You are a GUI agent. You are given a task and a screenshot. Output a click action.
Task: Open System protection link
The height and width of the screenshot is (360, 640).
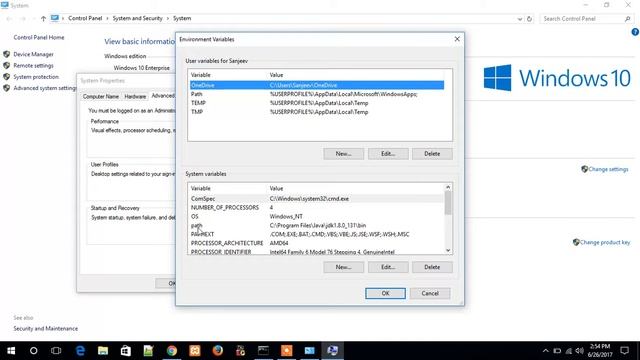tap(36, 77)
